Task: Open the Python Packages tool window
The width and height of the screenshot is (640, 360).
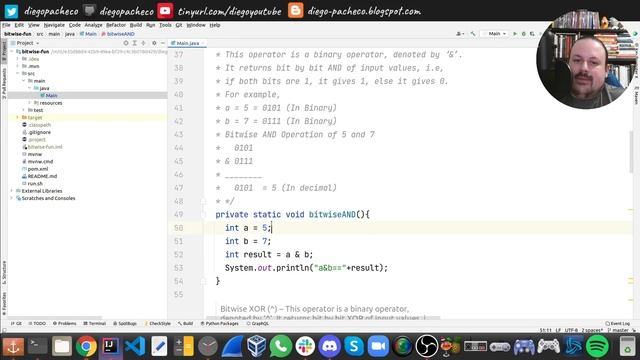Action: [220, 323]
